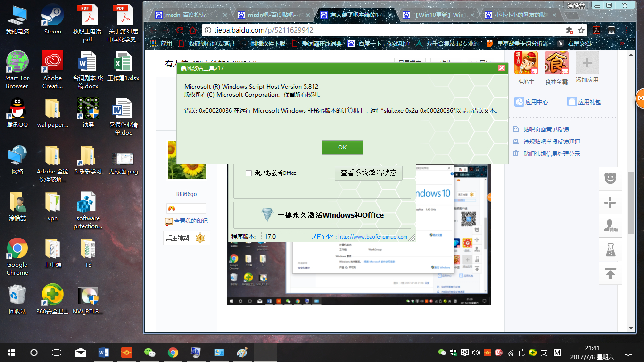Open the 收藏到有道云笔记 bookmark
Image resolution: width=644 pixels, height=362 pixels.
pos(206,43)
